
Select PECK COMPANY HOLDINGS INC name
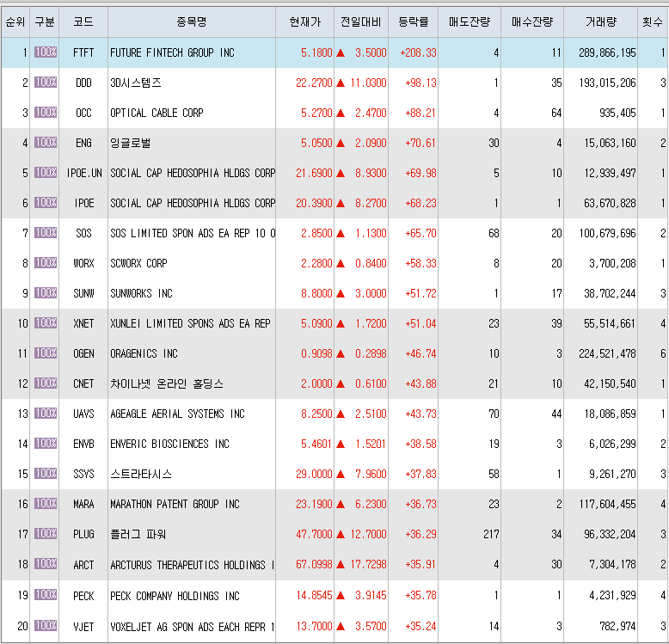click(x=175, y=596)
